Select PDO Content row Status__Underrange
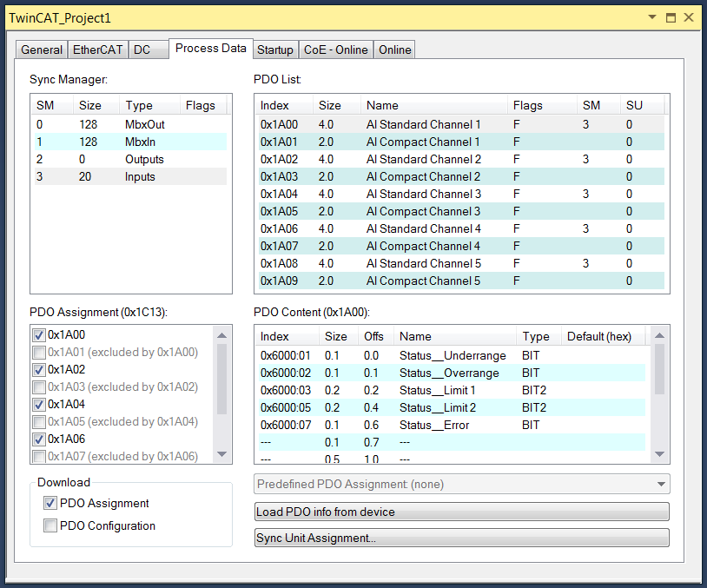The height and width of the screenshot is (588, 707). pos(452,356)
